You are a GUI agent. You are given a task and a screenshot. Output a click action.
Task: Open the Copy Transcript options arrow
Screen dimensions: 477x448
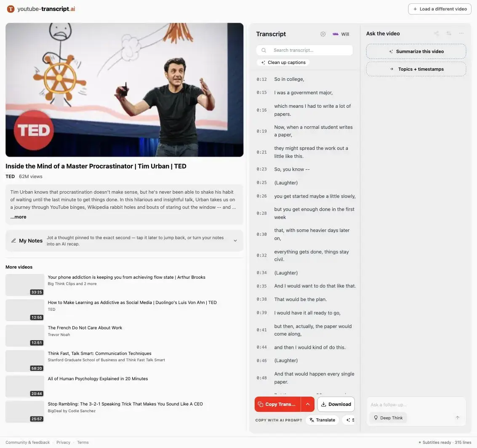[x=308, y=404]
